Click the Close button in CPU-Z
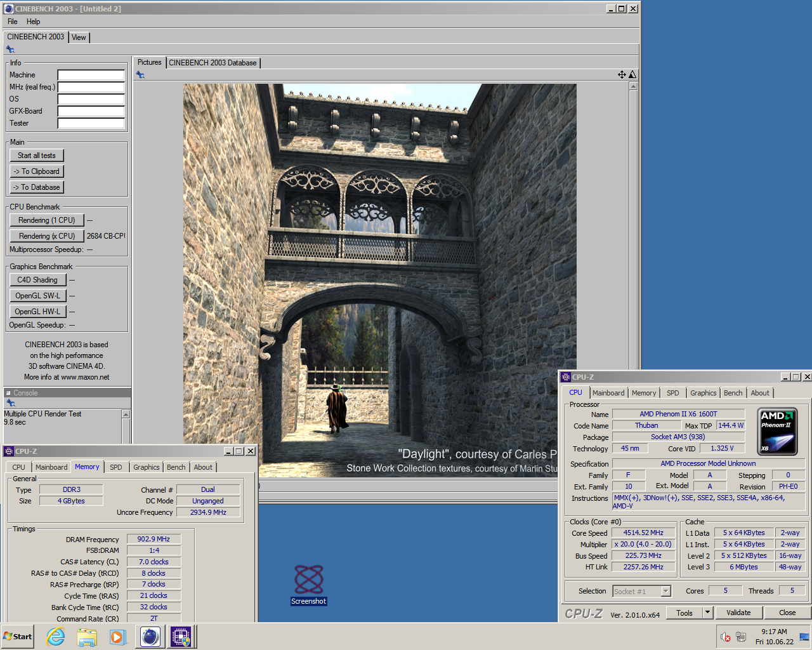This screenshot has width=812, height=650. click(787, 613)
